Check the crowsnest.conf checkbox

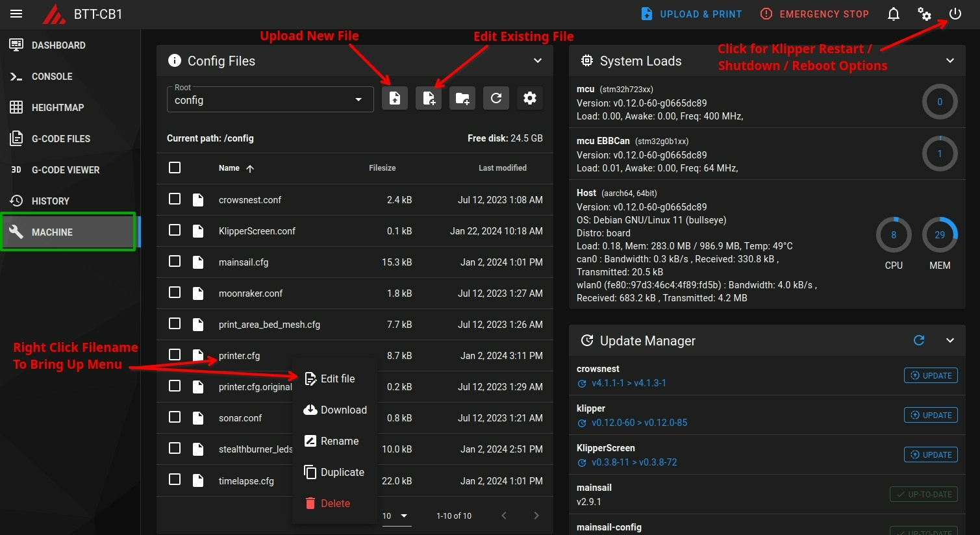175,199
